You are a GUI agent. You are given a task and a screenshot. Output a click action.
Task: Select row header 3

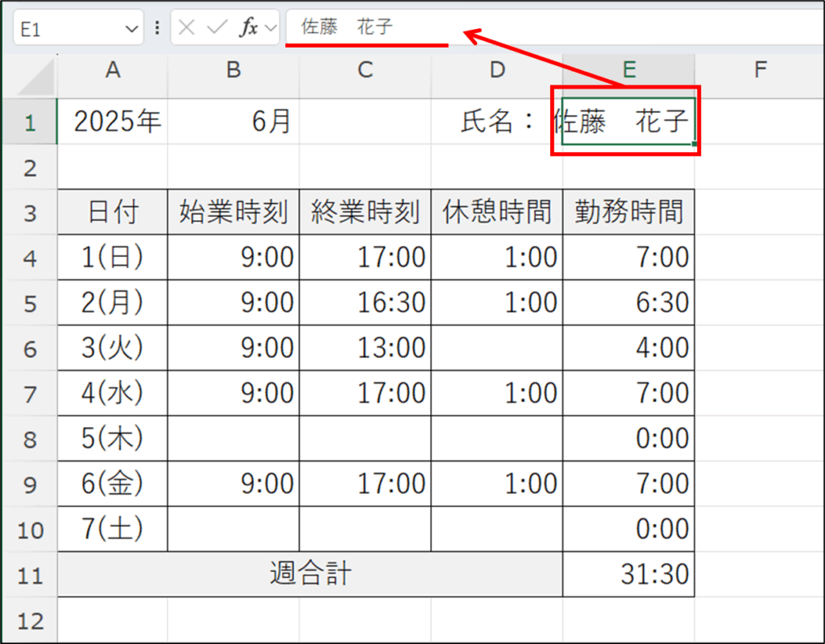pos(30,213)
